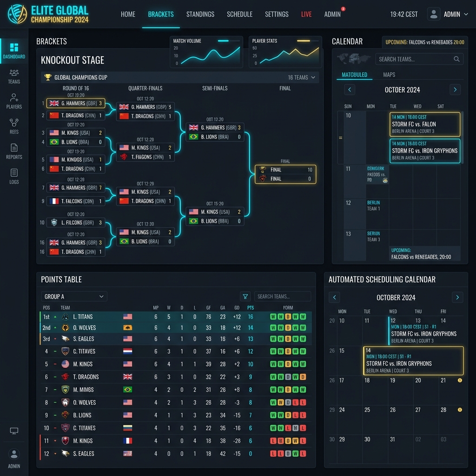Click the world map icon in Calendar
Screen dimensions: 476x476
(354, 58)
